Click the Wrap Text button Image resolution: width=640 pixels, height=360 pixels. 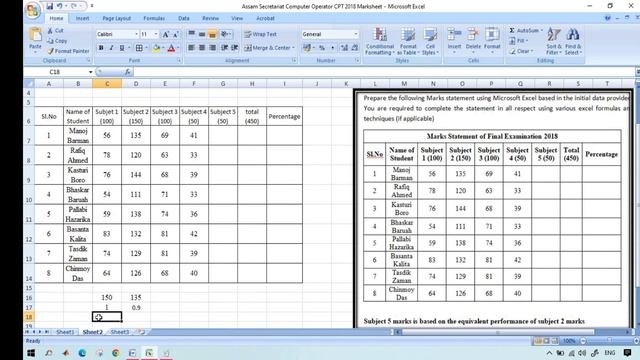[260, 34]
